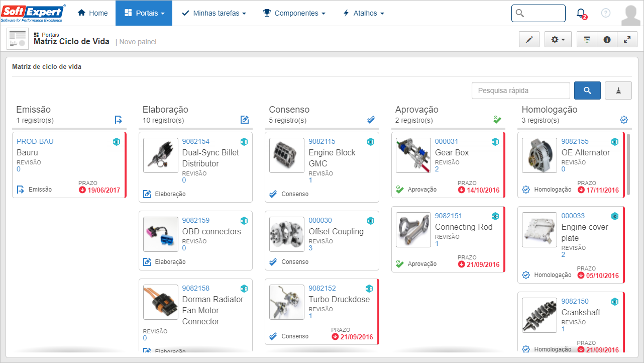Open Minhas tarefas dropdown menu

(x=213, y=13)
